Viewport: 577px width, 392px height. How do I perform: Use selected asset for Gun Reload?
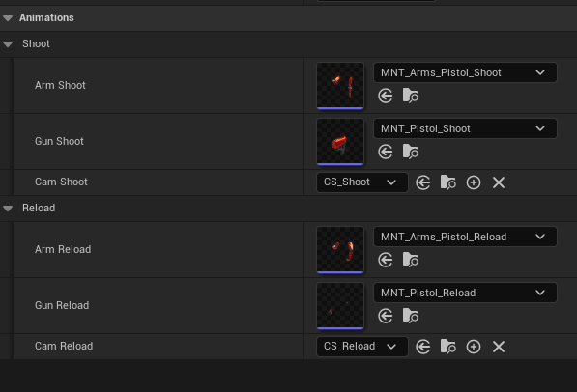(x=386, y=316)
